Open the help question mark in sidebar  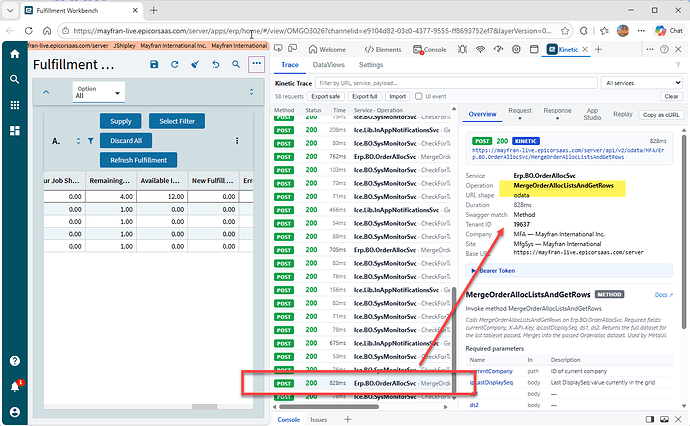(15, 361)
